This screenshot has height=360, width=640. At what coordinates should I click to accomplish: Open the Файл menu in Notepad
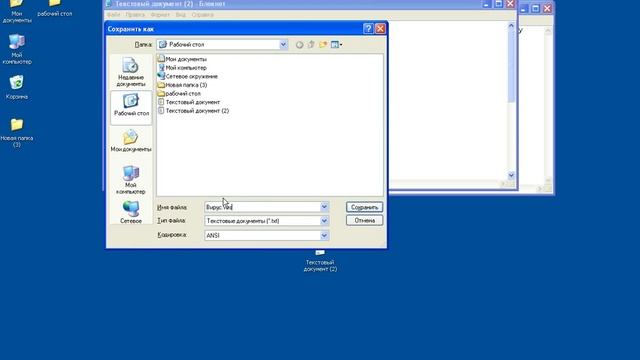pos(113,15)
